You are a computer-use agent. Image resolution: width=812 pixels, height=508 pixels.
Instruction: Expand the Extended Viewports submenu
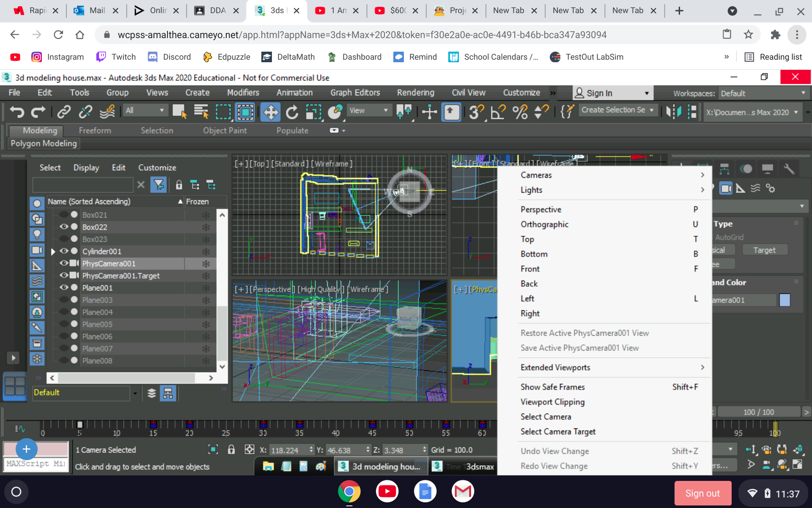coord(612,367)
